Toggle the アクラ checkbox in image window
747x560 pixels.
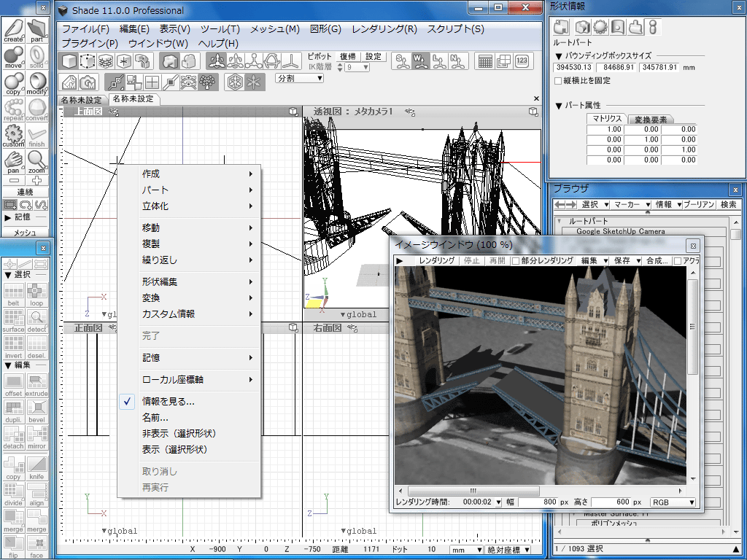click(x=678, y=261)
